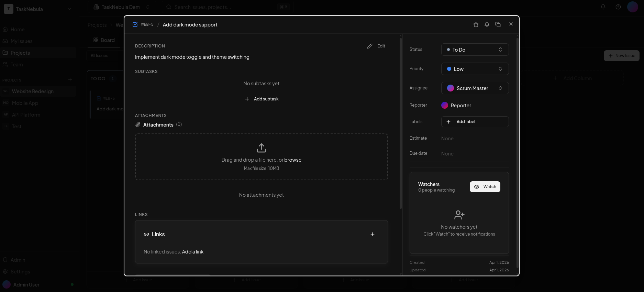Screen dimensions: 644x292
Task: Click the Add a link text
Action: (193, 252)
